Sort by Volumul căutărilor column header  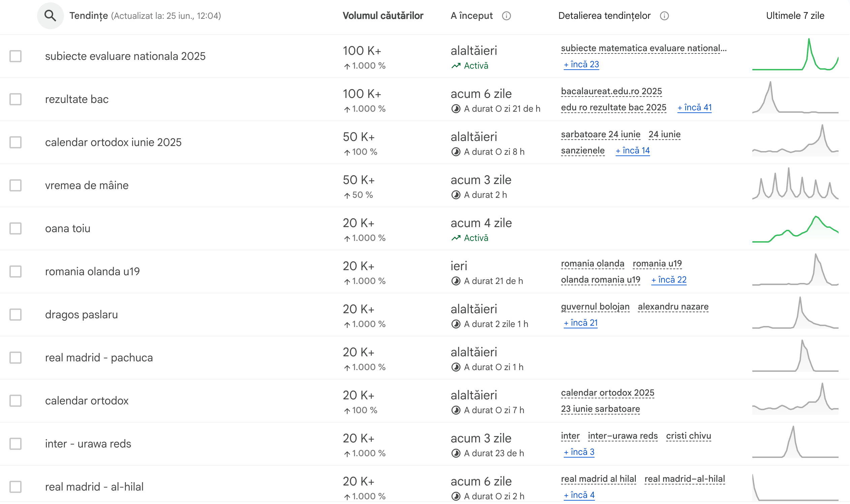[x=383, y=15]
